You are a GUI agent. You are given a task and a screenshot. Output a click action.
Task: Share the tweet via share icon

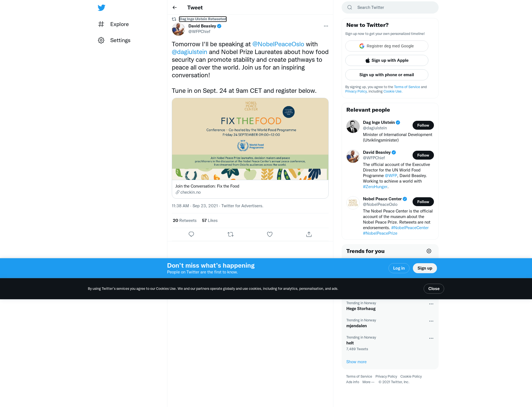pos(309,234)
